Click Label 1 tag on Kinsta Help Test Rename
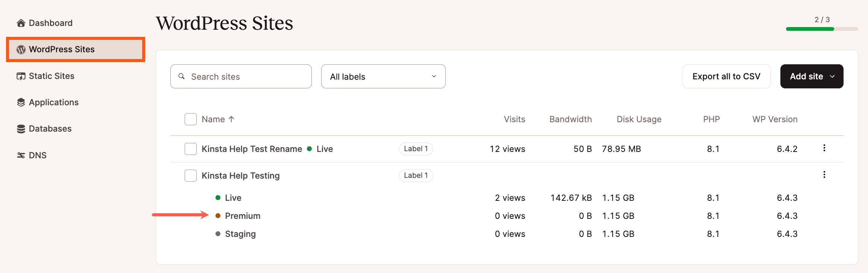The width and height of the screenshot is (868, 273). click(416, 149)
